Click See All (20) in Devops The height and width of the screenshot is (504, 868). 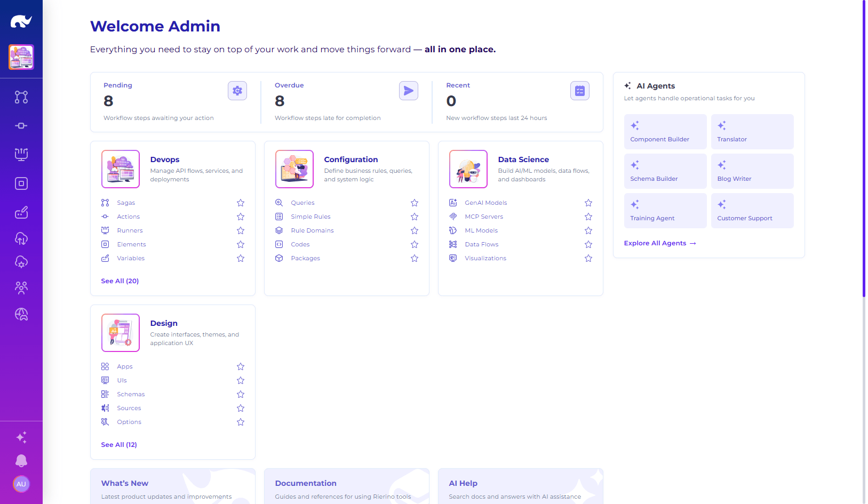[x=120, y=281]
